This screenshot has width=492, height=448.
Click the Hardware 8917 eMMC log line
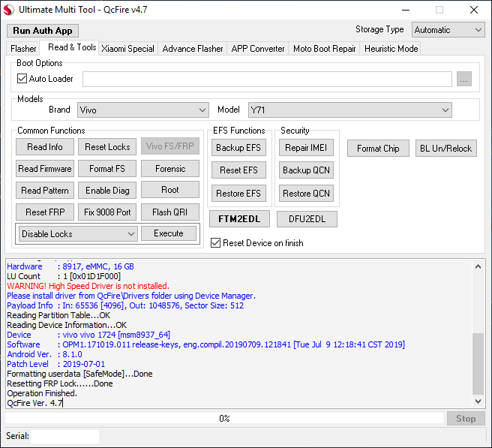pyautogui.click(x=70, y=266)
